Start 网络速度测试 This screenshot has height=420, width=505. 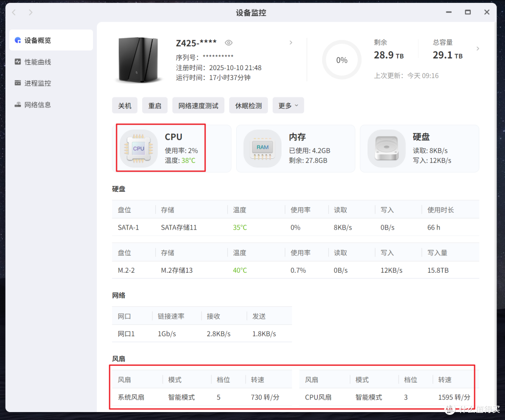tap(198, 106)
